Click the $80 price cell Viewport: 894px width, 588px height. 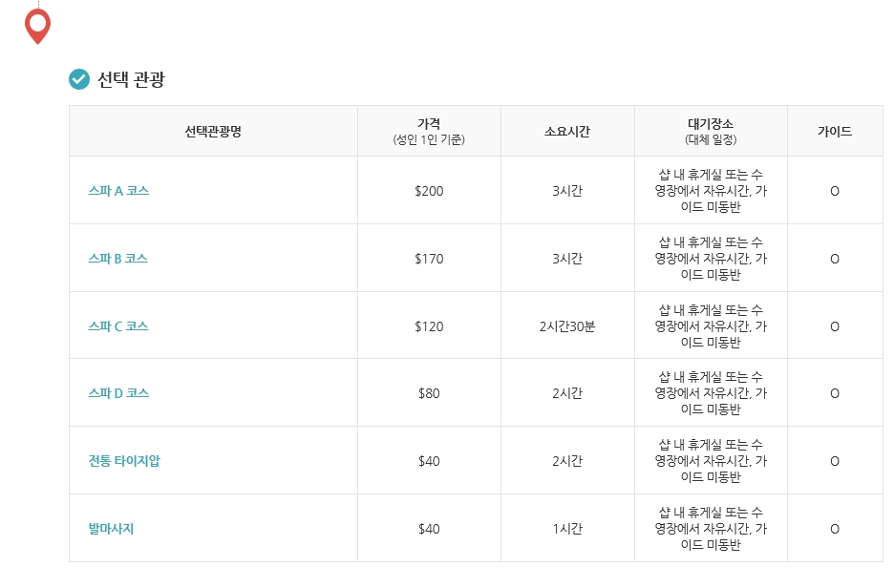(429, 393)
